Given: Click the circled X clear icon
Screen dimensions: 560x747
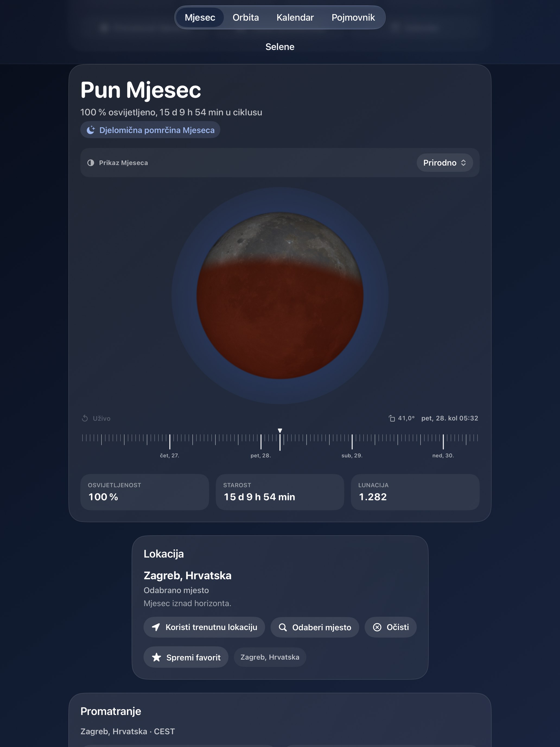Looking at the screenshot, I should 377,627.
